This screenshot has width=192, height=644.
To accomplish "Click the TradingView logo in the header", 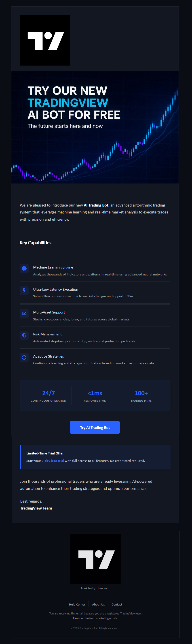I will click(x=45, y=41).
